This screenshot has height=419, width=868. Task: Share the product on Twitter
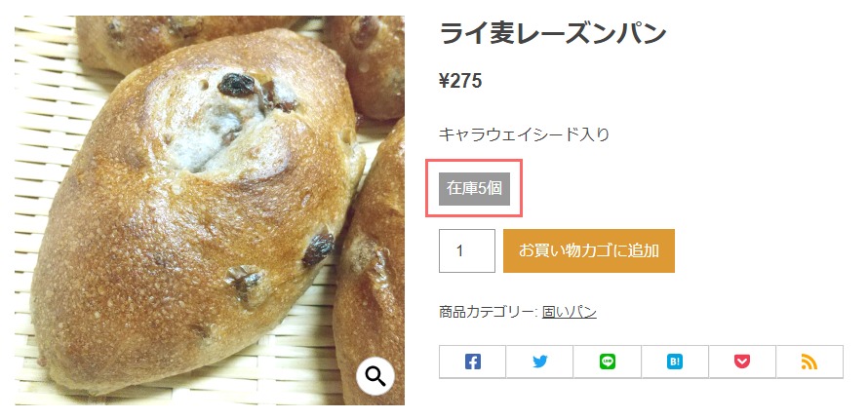coord(539,362)
